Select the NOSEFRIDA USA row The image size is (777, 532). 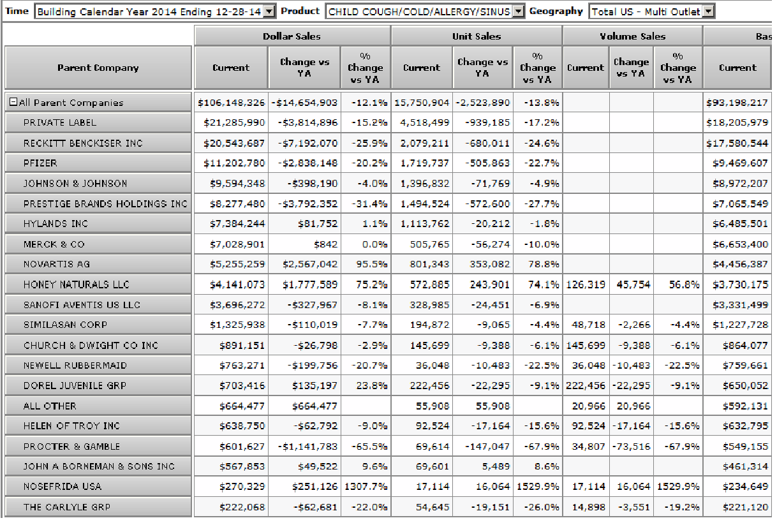tap(63, 487)
